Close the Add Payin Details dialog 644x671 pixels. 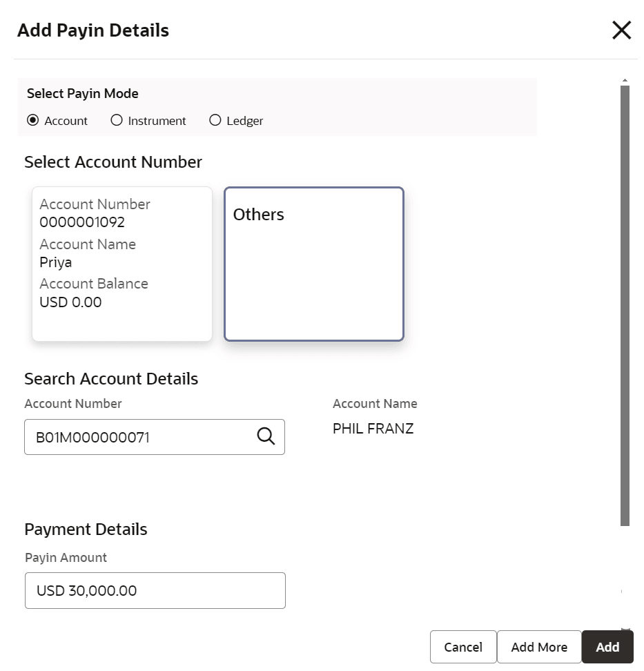[x=621, y=30]
